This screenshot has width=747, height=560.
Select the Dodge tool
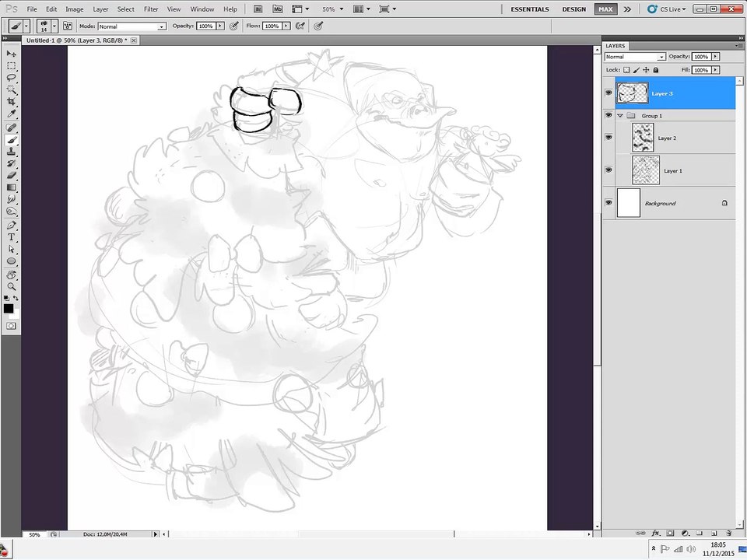[x=11, y=211]
